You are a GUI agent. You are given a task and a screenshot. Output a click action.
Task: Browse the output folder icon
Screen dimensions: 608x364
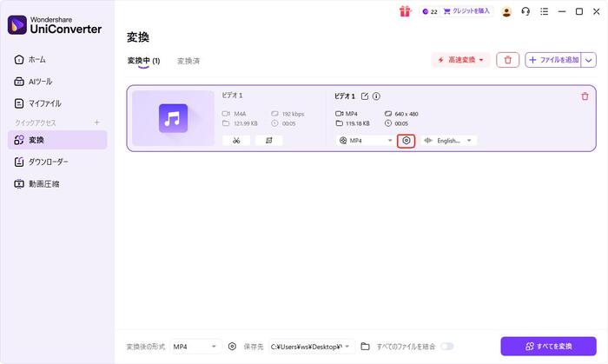pyautogui.click(x=365, y=346)
